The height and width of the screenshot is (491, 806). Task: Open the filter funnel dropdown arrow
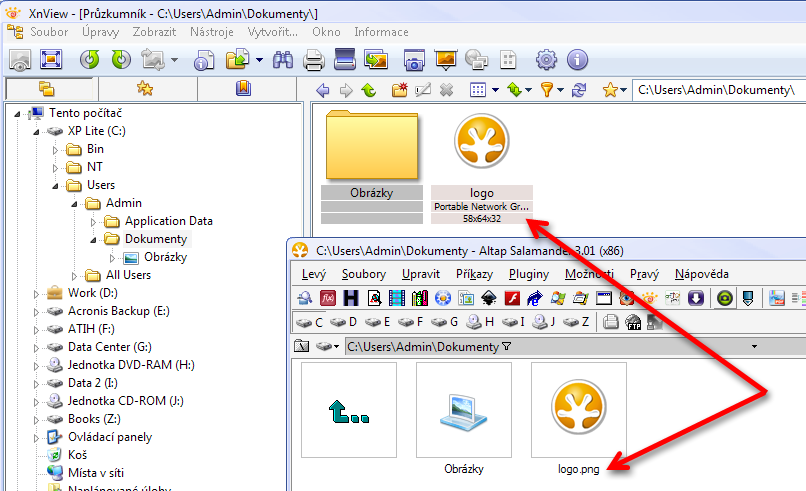pos(560,90)
